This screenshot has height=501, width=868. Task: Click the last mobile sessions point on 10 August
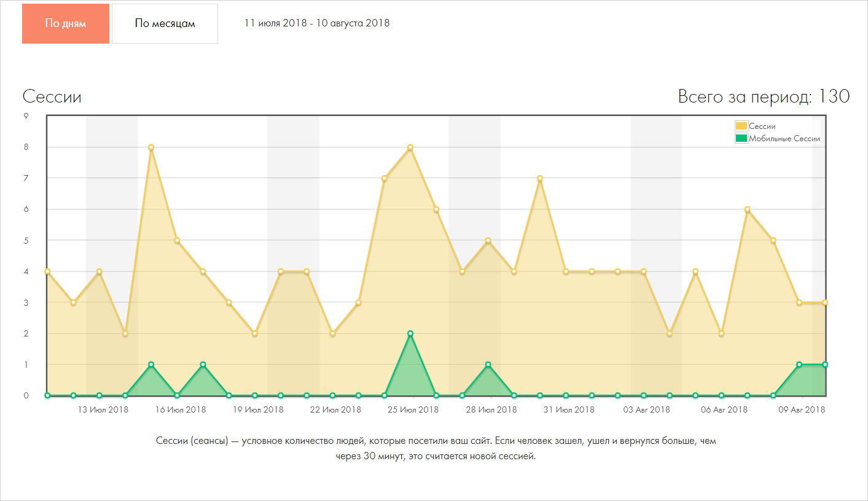click(825, 365)
